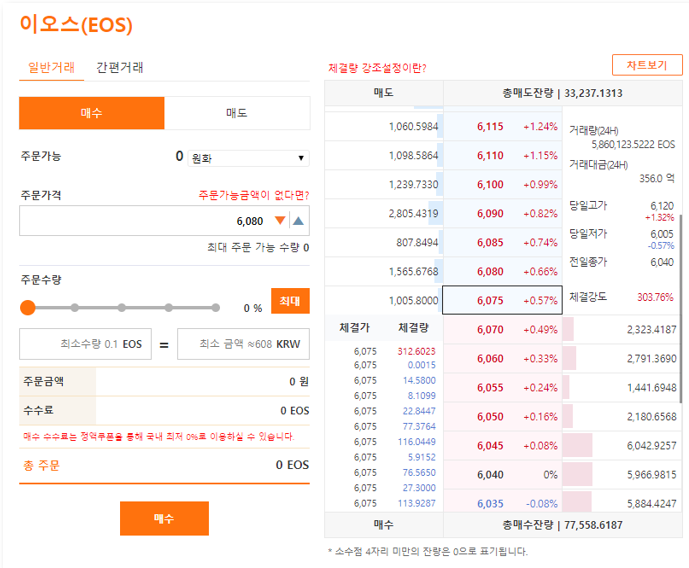Select ask price 6,115 row
This screenshot has width=689, height=568.
coord(503,127)
